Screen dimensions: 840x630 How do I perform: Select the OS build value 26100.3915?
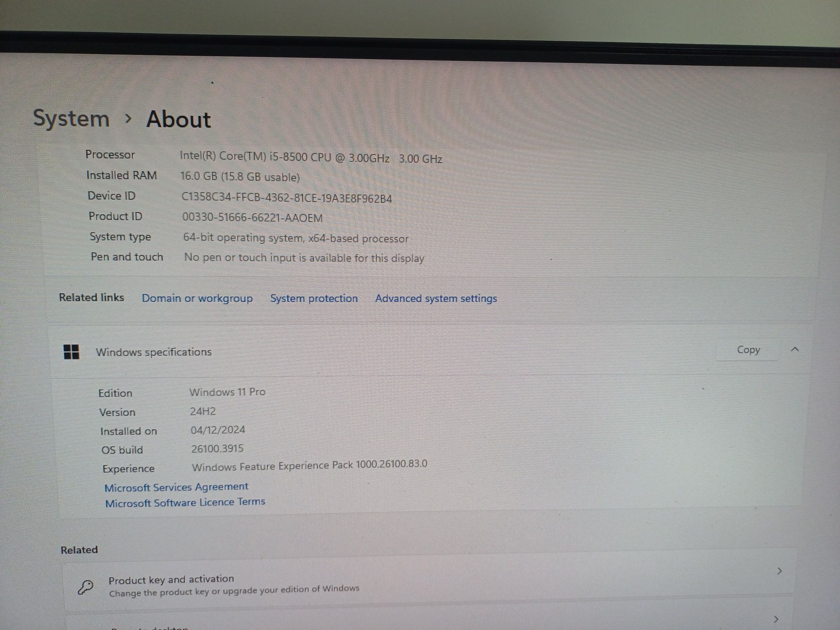[x=217, y=449]
